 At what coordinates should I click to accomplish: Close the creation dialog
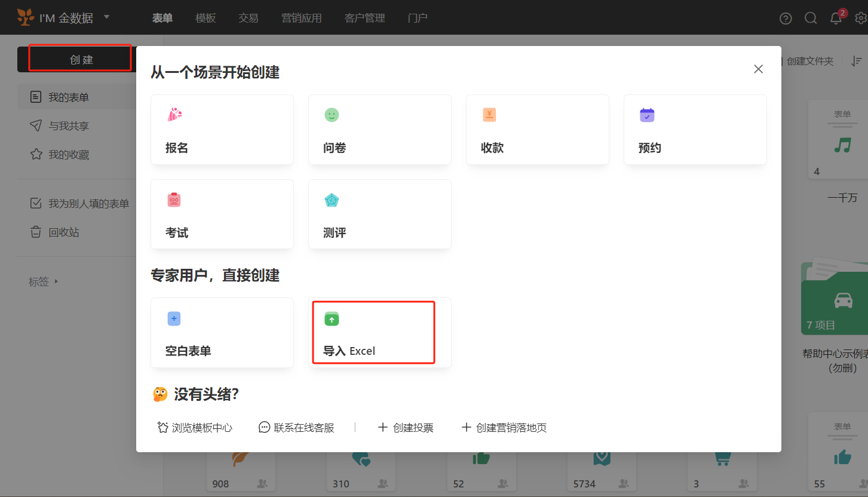click(x=759, y=69)
